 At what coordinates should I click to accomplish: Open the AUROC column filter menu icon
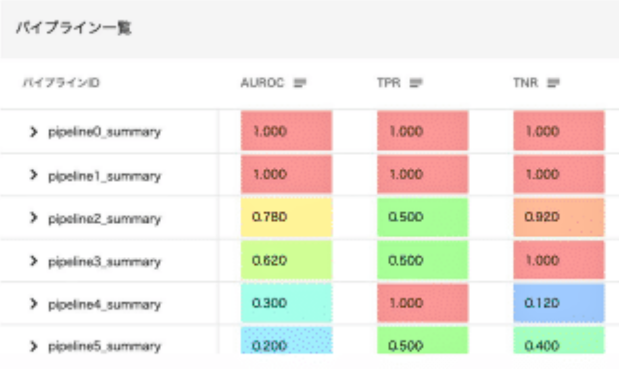(300, 83)
